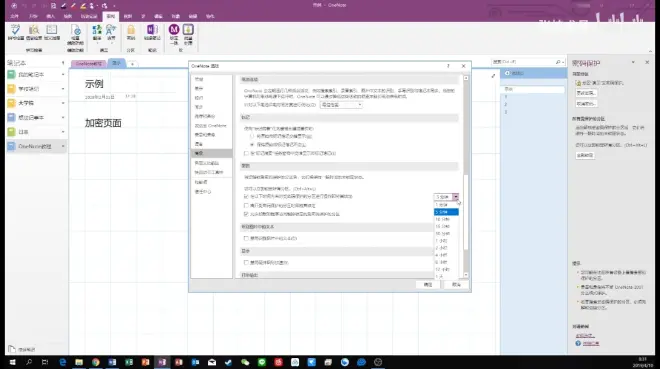The width and height of the screenshot is (660, 369).
Task: Click the dialog scrollbar's down arrow
Action: [x=466, y=275]
